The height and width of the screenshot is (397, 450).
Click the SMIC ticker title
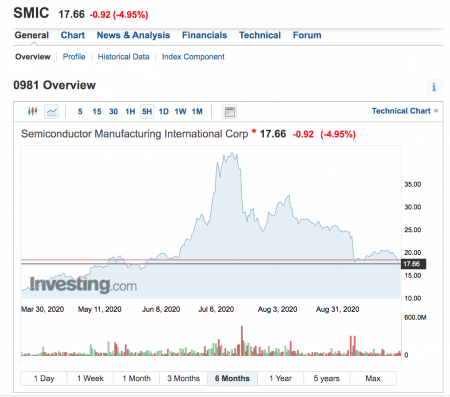(x=31, y=13)
